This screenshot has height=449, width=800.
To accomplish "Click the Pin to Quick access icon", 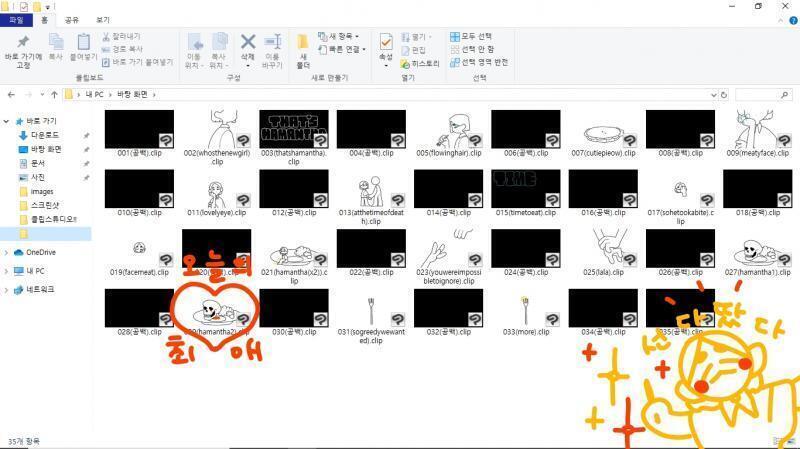I will 23,42.
